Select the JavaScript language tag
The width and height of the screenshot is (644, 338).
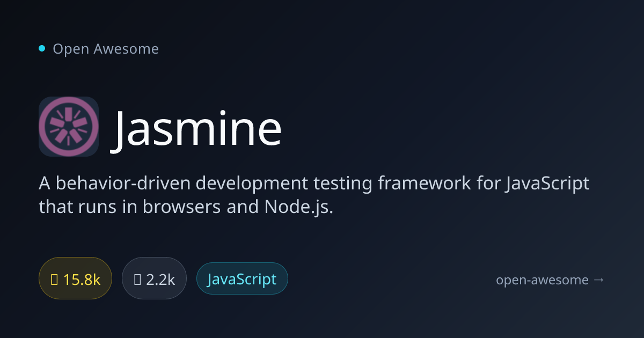[x=242, y=278]
